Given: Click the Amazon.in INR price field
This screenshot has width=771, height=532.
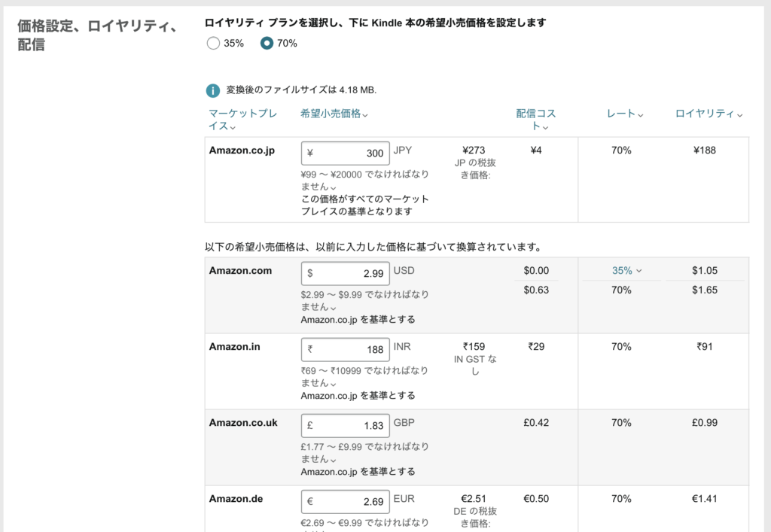Looking at the screenshot, I should 346,349.
